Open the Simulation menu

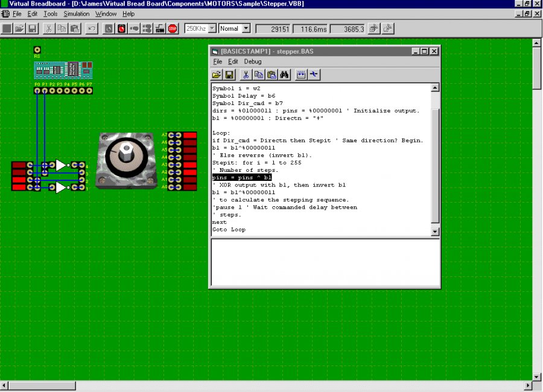[76, 14]
